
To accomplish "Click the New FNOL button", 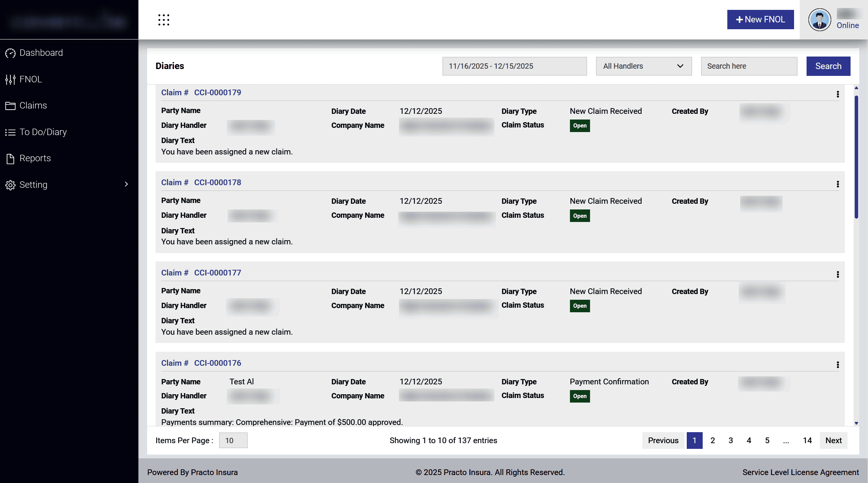I will click(x=760, y=19).
